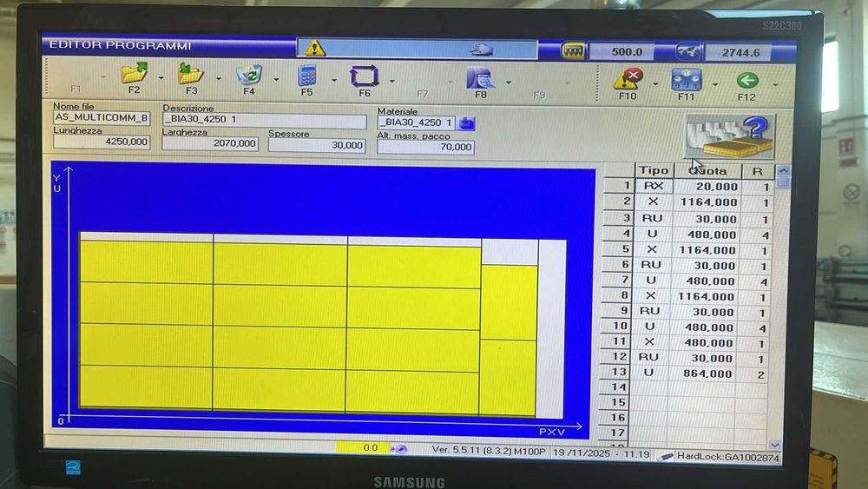Image resolution: width=868 pixels, height=489 pixels.
Task: Click the Tipo column header
Action: (654, 170)
